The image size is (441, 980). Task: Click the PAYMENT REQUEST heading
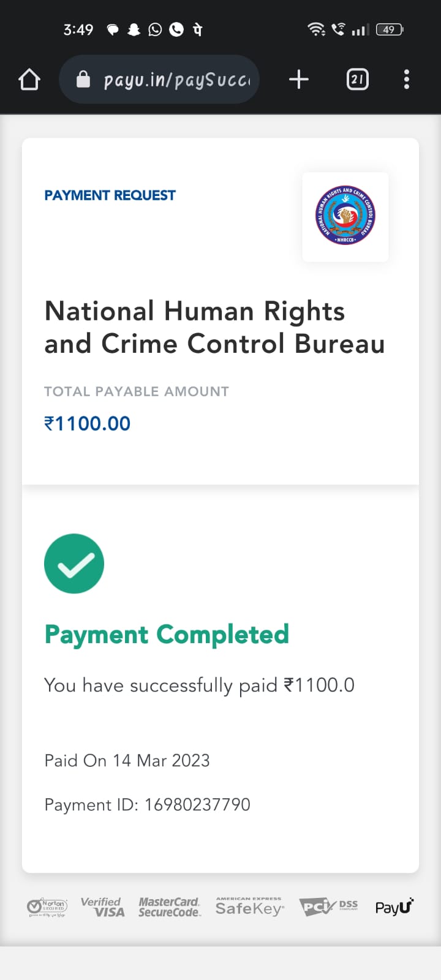(110, 195)
